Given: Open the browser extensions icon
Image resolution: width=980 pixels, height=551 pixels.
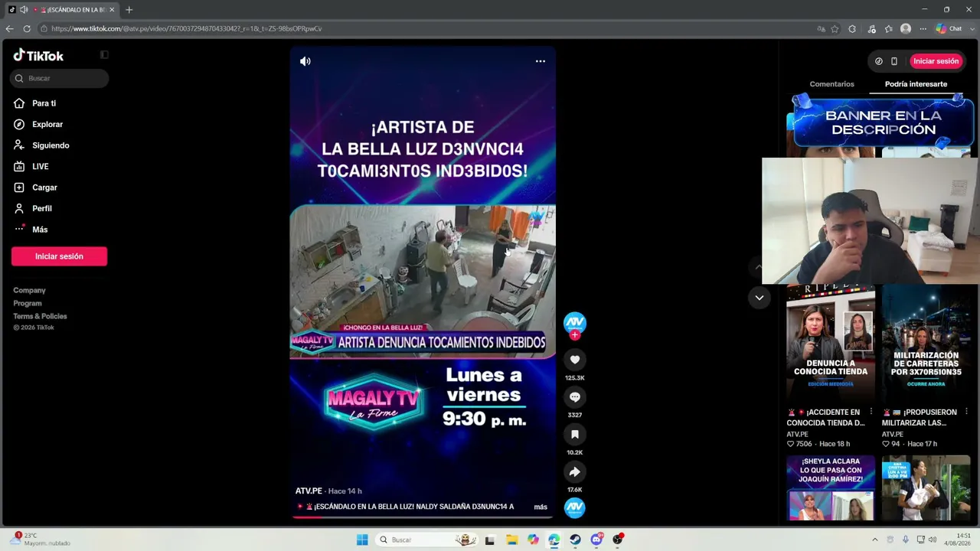Looking at the screenshot, I should pyautogui.click(x=852, y=28).
